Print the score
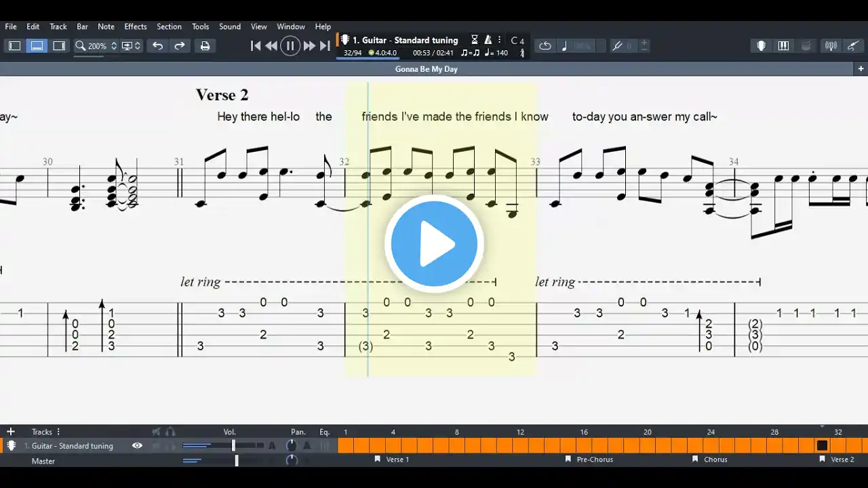The height and width of the screenshot is (488, 868). pyautogui.click(x=205, y=46)
